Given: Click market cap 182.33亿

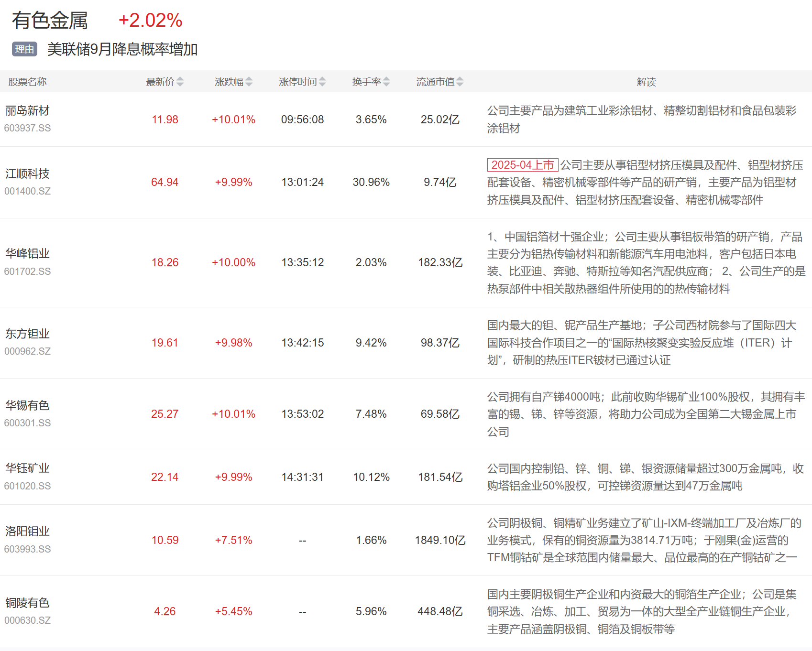Looking at the screenshot, I should pos(440,262).
